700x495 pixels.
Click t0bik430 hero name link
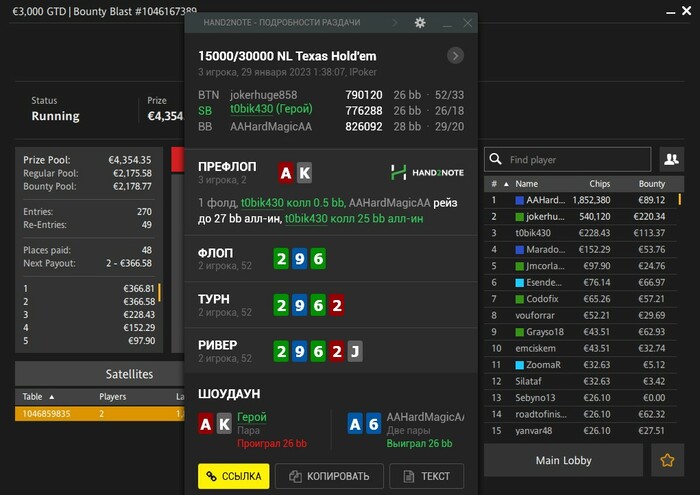251,109
